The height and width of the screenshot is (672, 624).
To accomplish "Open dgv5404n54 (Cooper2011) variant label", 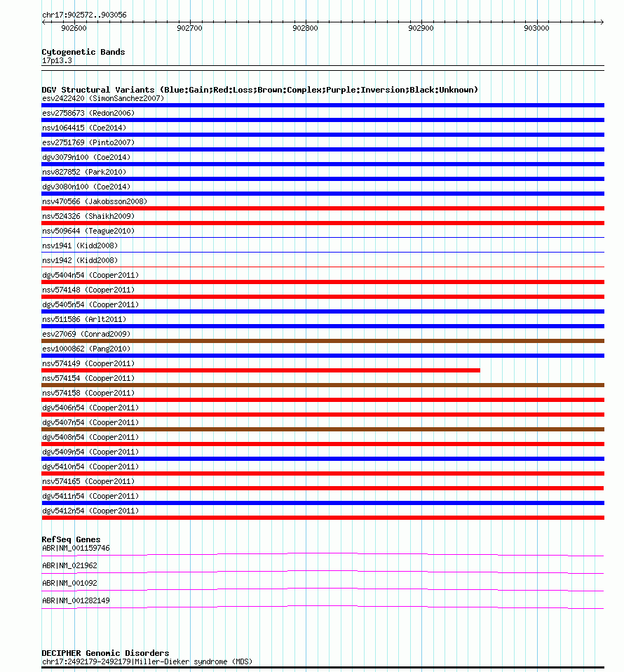I will (90, 275).
